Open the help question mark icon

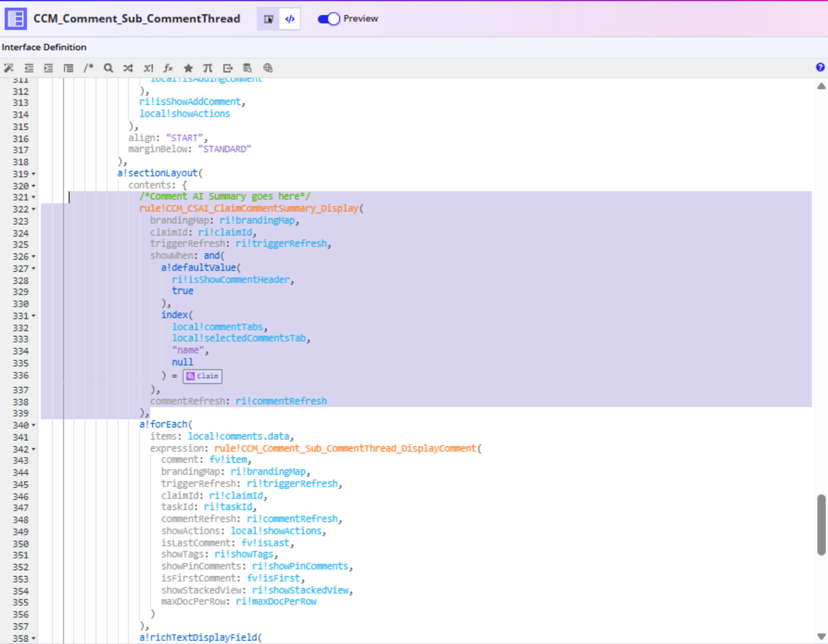tap(820, 67)
